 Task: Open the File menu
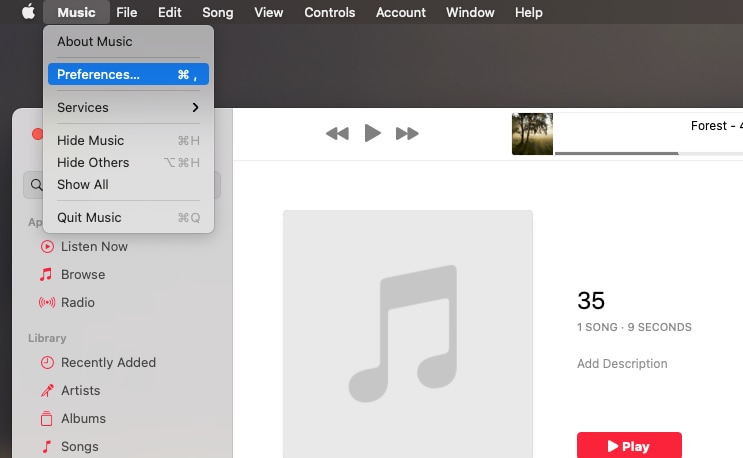click(127, 12)
